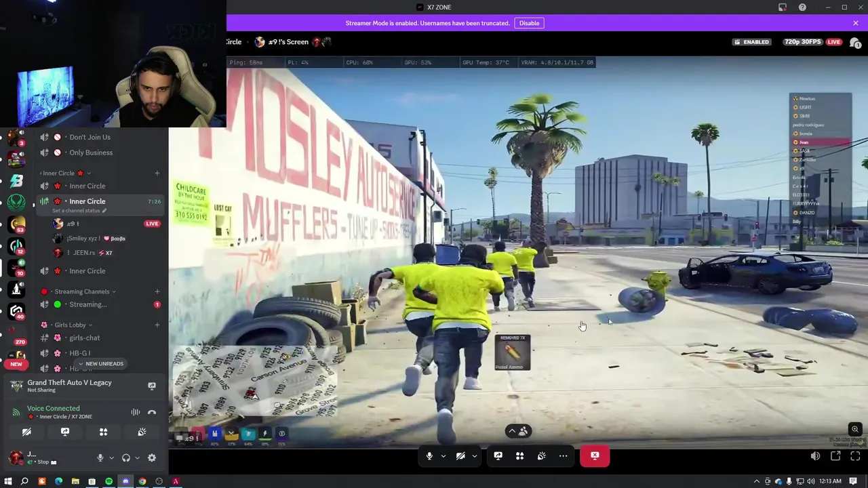
Task: Toggle camera in stream control bar
Action: click(460, 456)
